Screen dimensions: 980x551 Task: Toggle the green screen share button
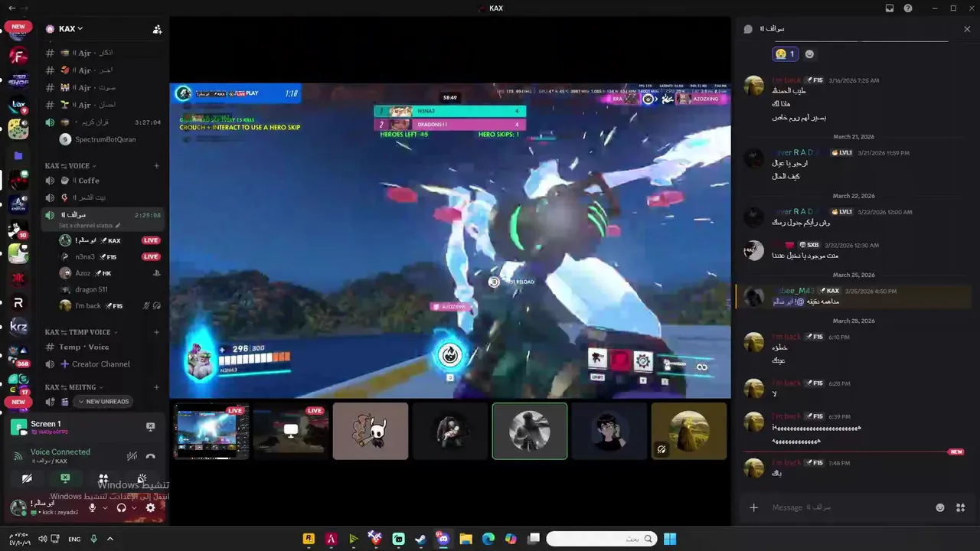[65, 478]
